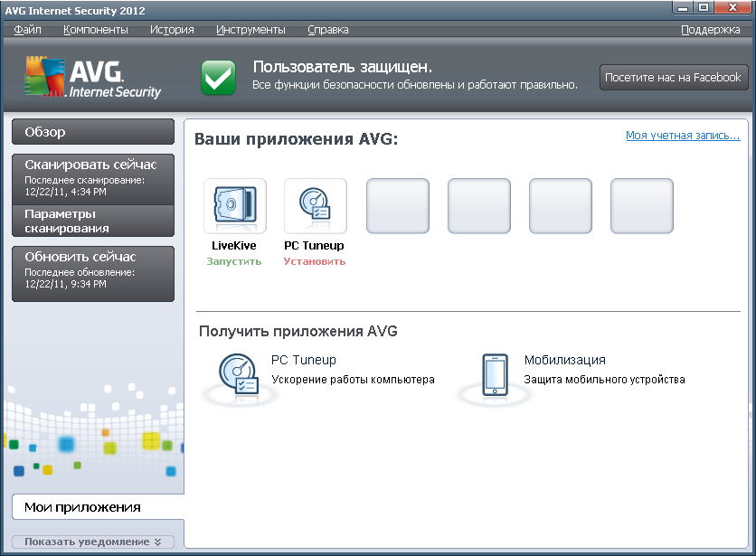Click the mobile phone Мобилизация icon
The height and width of the screenshot is (556, 756).
(x=496, y=374)
